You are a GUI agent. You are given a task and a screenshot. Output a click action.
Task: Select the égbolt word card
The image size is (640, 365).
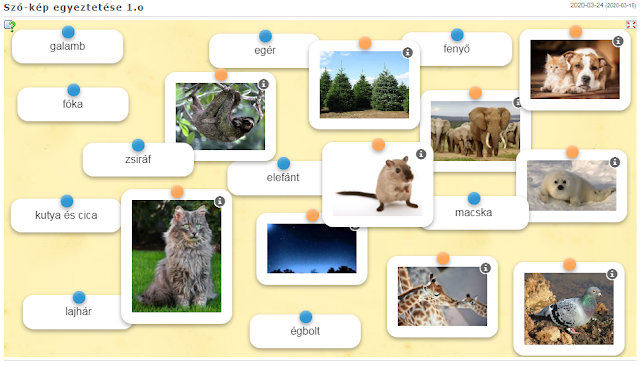[305, 331]
